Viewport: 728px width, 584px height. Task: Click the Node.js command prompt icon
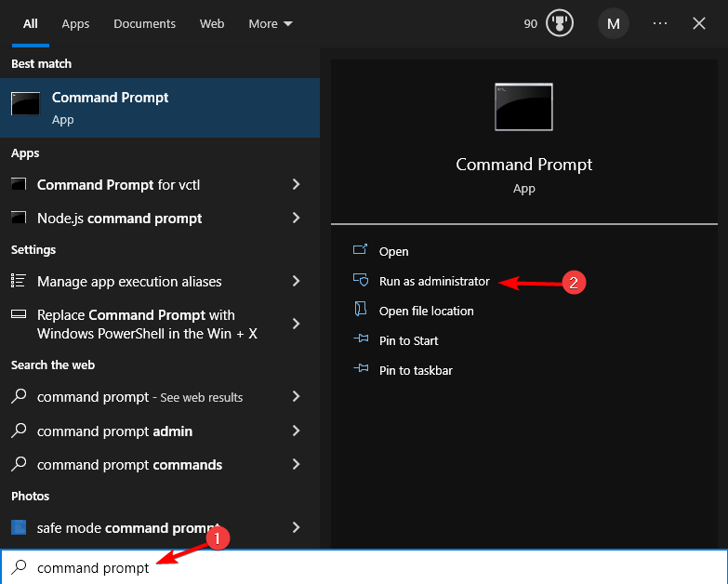click(19, 219)
